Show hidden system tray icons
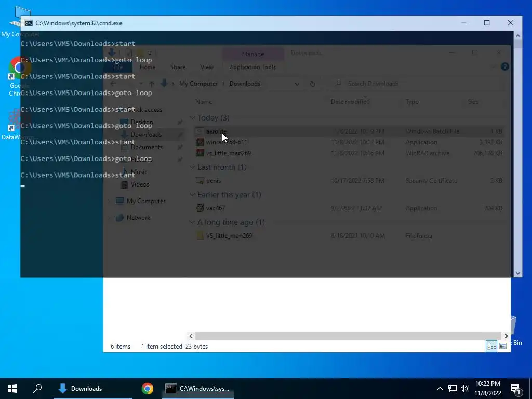This screenshot has width=532, height=399. (440, 389)
